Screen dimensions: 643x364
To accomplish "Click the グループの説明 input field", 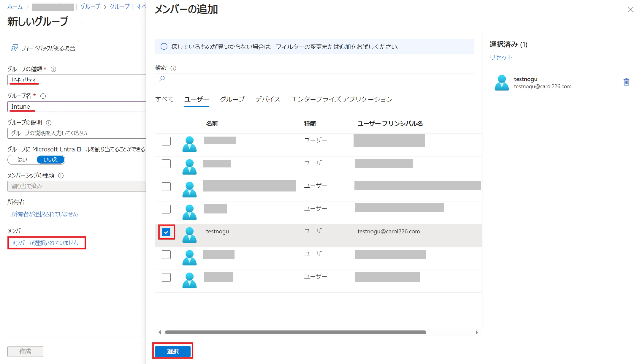I will click(x=77, y=133).
